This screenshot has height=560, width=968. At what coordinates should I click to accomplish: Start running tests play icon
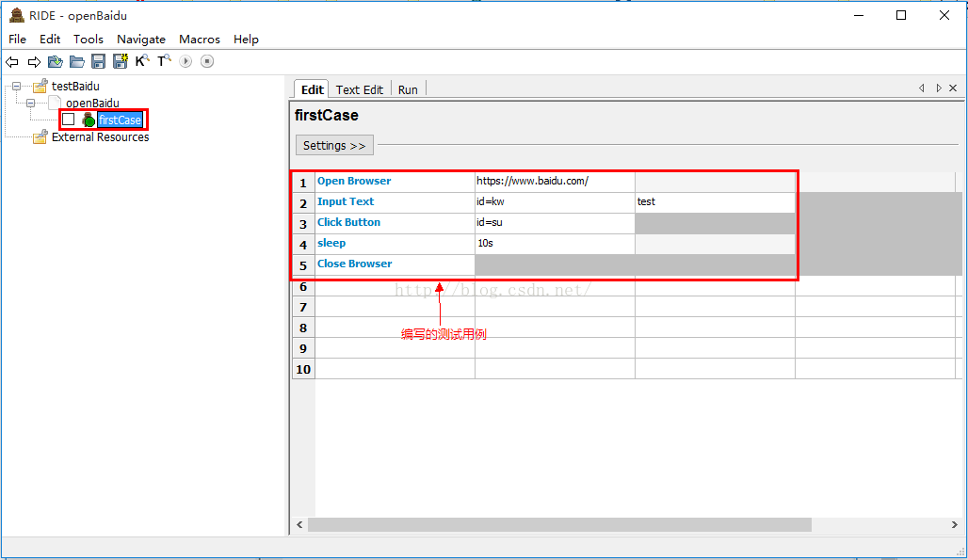pos(186,61)
